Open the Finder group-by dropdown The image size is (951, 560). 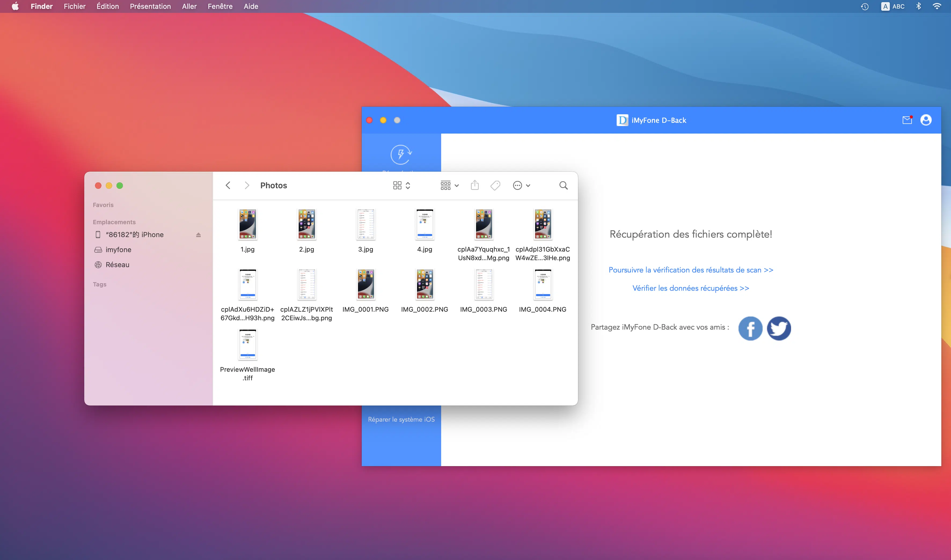449,185
